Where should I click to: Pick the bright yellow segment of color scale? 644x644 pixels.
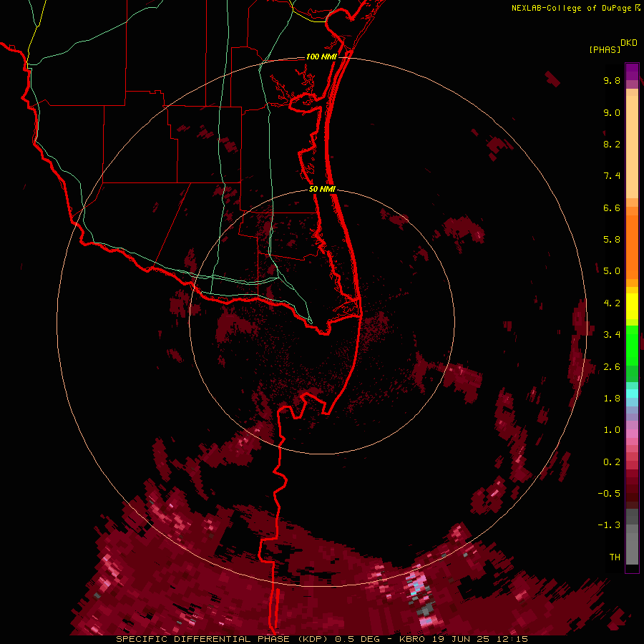tap(632, 306)
